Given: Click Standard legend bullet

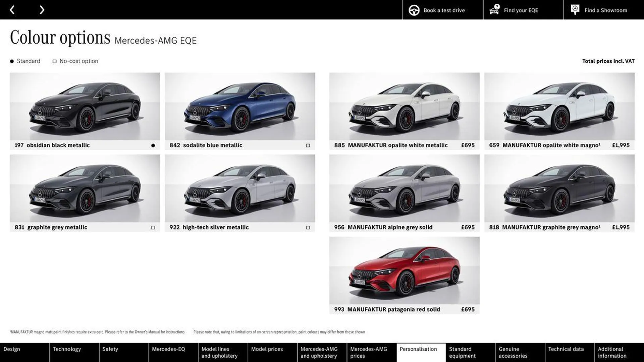Looking at the screenshot, I should [12, 61].
